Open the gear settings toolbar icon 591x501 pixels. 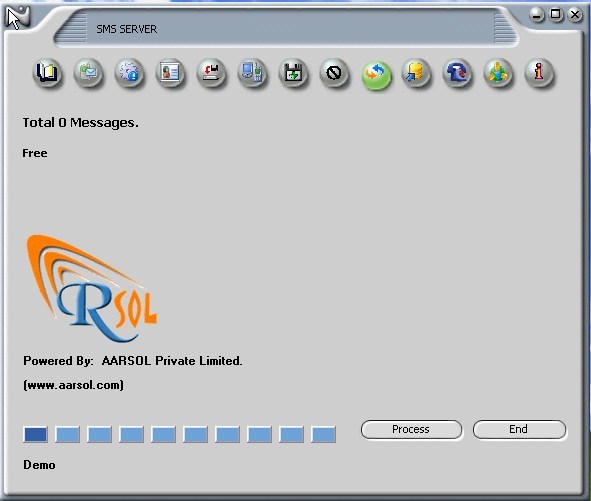(x=129, y=73)
